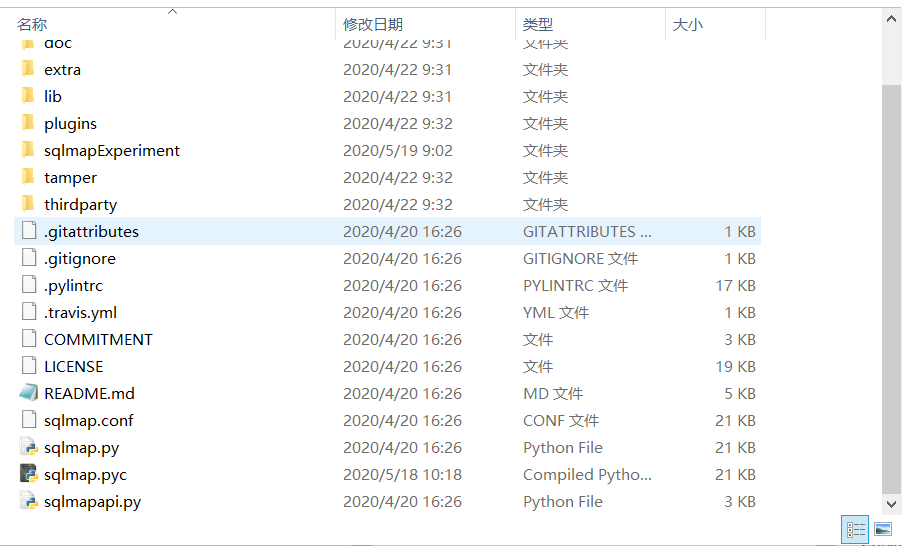Click the LICENSE file icon
This screenshot has height=546, width=902.
(29, 366)
